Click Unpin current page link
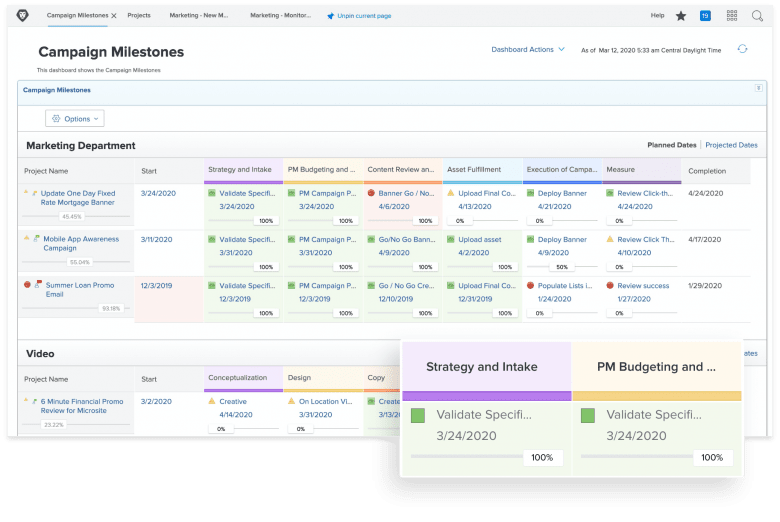This screenshot has height=522, width=780. pyautogui.click(x=364, y=16)
